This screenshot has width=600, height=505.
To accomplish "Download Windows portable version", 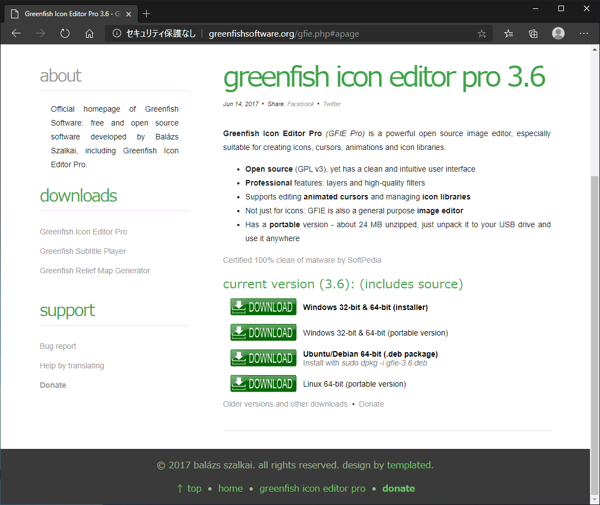I will tap(263, 332).
